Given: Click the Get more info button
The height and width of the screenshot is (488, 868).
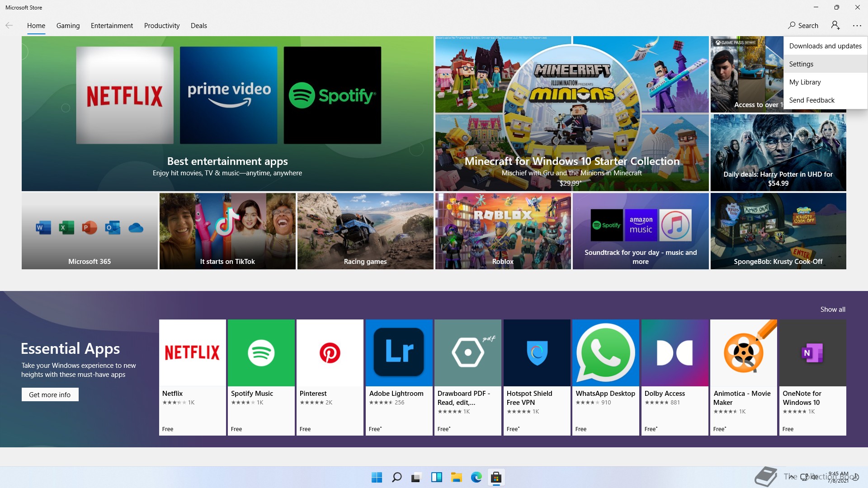Looking at the screenshot, I should pos(50,394).
